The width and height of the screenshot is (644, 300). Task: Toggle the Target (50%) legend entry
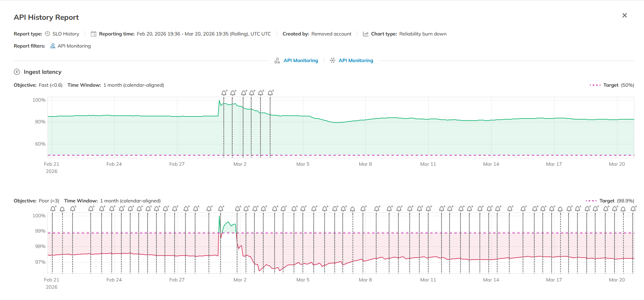pos(612,85)
